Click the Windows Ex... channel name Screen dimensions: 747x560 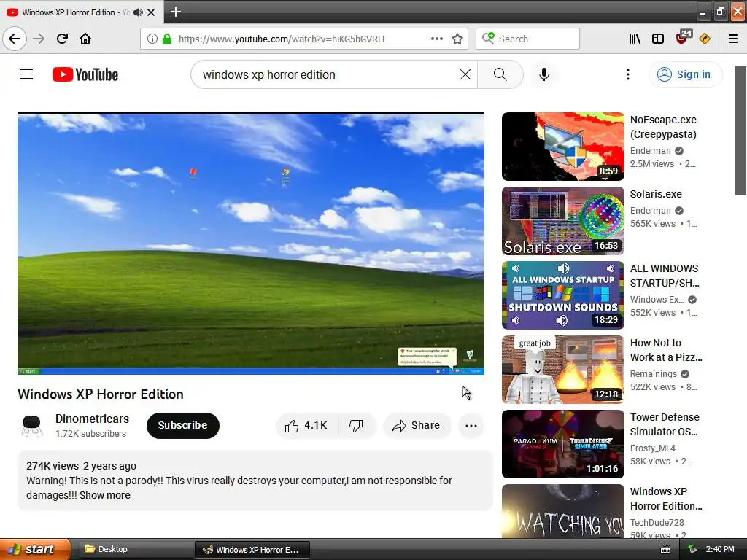coord(657,299)
